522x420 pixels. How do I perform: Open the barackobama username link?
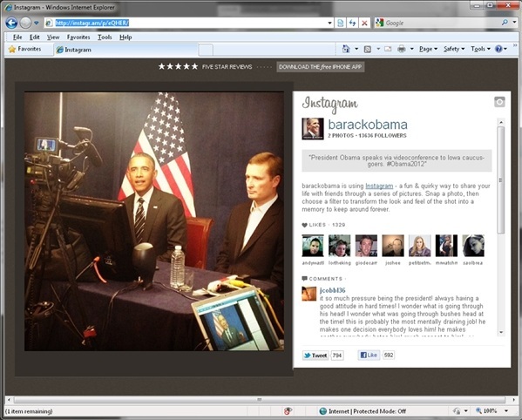point(368,125)
